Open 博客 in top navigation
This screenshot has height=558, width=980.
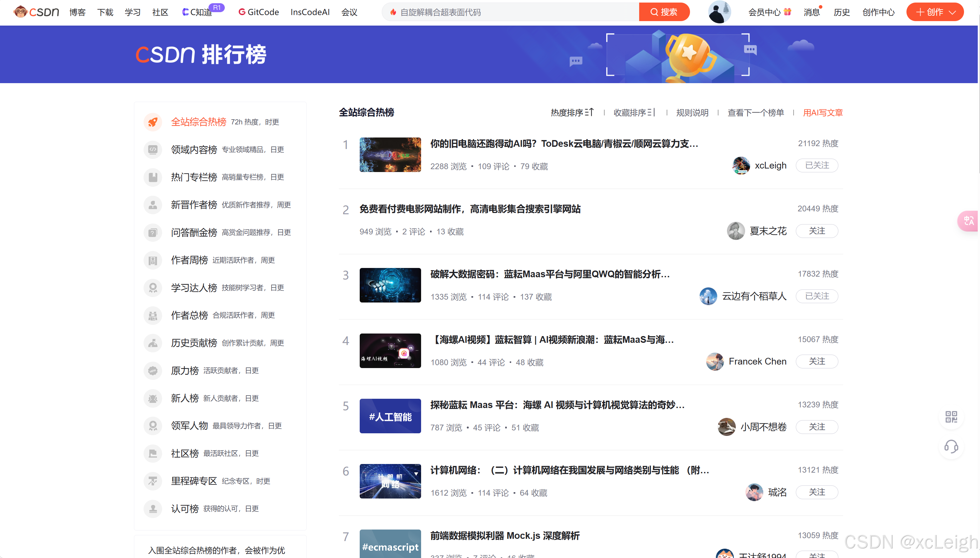point(77,12)
